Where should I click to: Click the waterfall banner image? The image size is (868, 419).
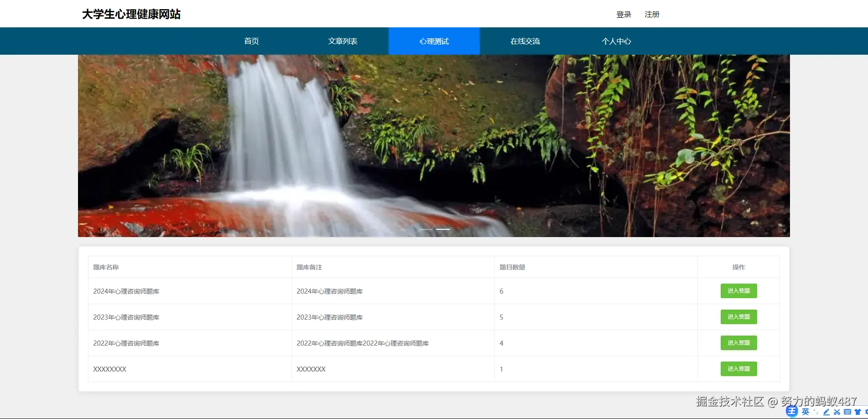[x=434, y=146]
